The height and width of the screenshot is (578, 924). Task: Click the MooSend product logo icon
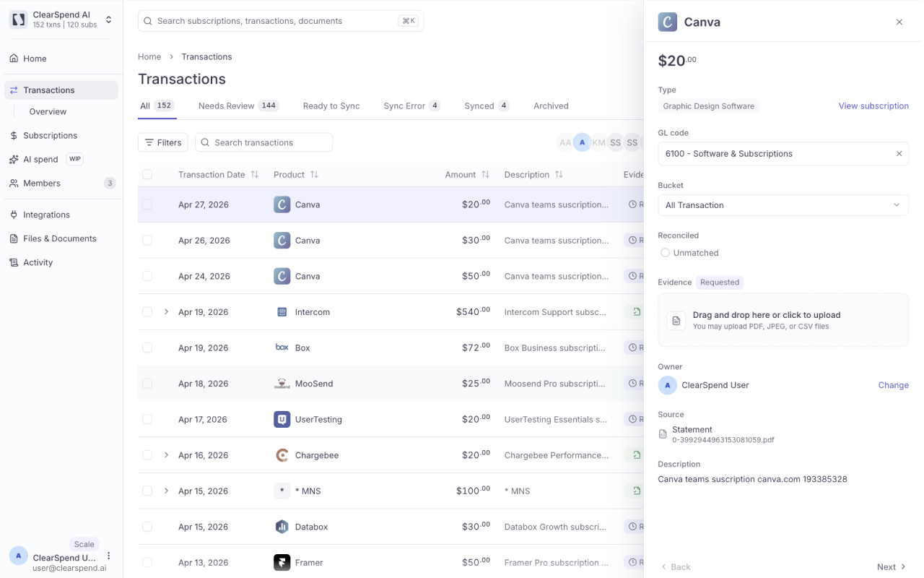click(x=282, y=384)
